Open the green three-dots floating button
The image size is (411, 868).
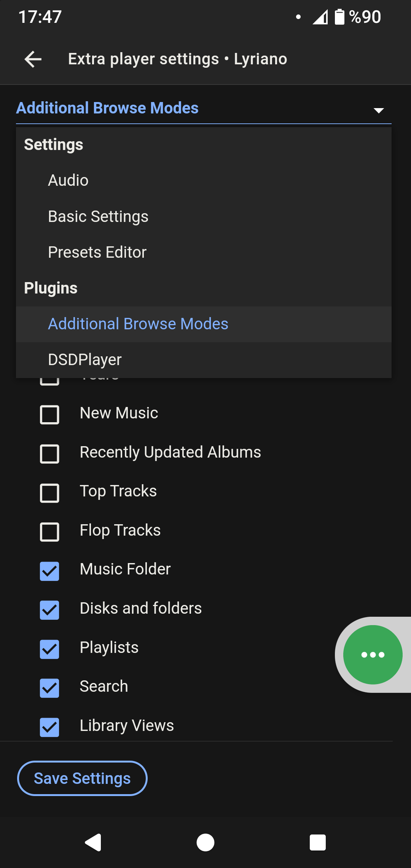(x=373, y=655)
